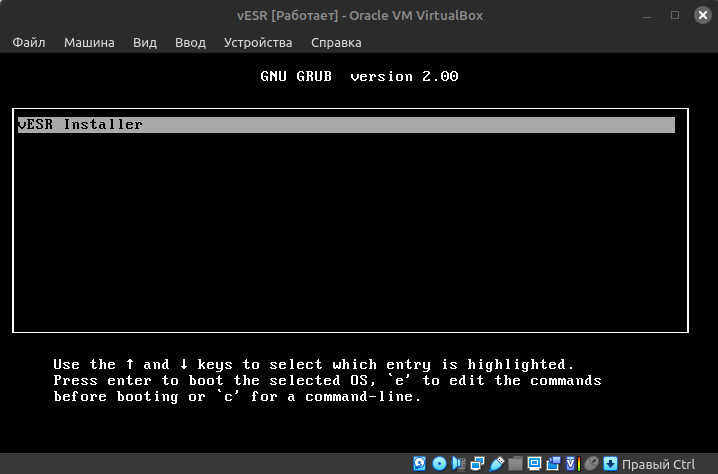
Task: Click the display status icon
Action: (x=534, y=463)
